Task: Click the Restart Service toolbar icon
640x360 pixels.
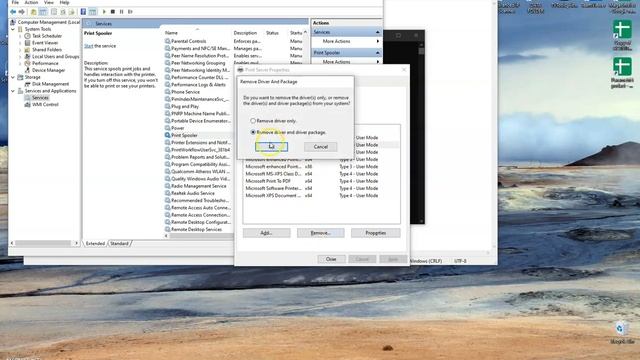Action: pyautogui.click(x=130, y=11)
